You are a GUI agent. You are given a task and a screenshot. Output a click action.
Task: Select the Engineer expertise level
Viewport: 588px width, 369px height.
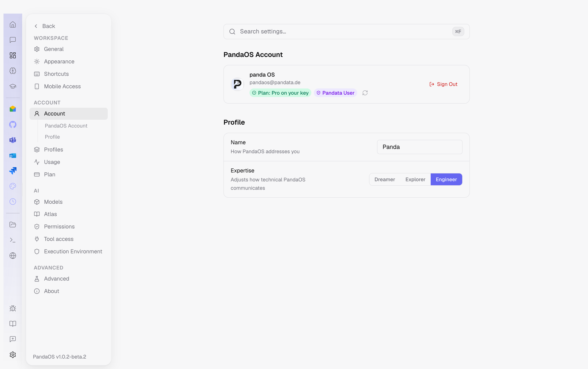[446, 179]
